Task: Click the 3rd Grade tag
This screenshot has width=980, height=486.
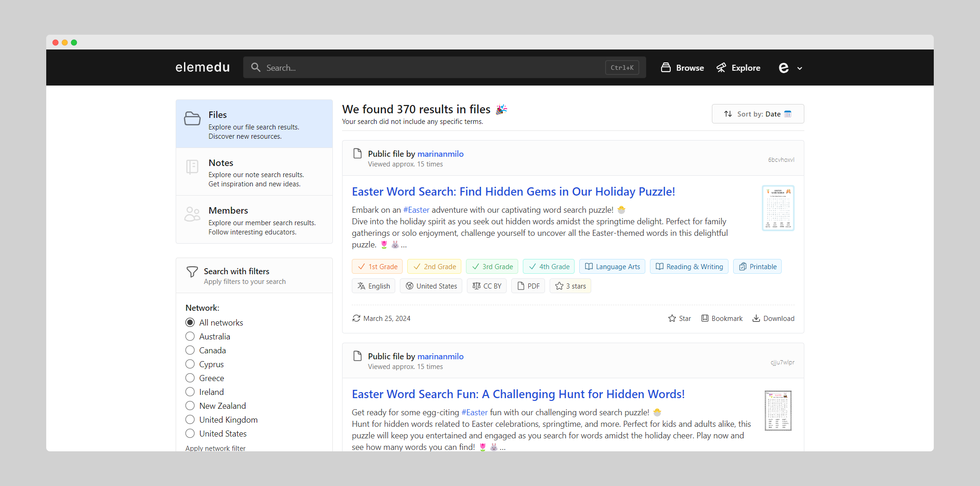Action: point(492,267)
